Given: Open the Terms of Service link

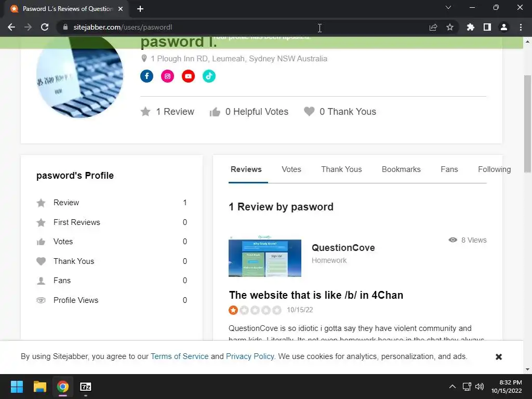Looking at the screenshot, I should tap(179, 356).
